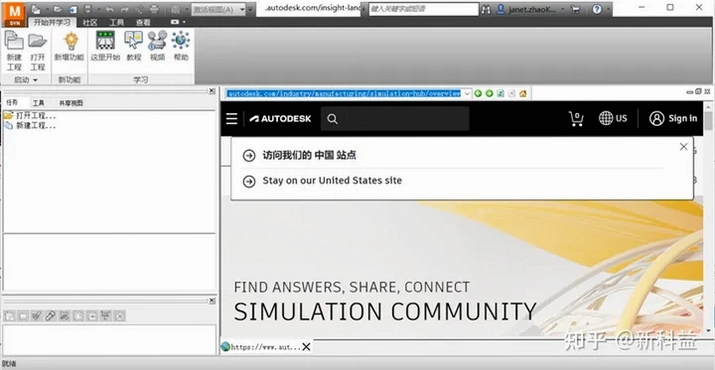Click the undo arrow in quick access toolbar

point(110,9)
